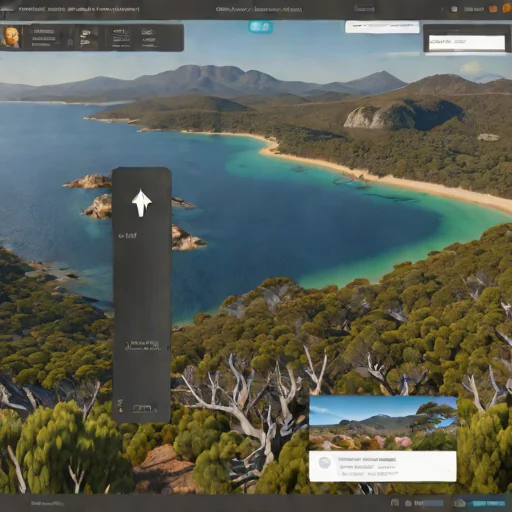The image size is (512, 512).
Task: Click the gray rounded icon left in bottom-right bar
Action: (x=395, y=503)
